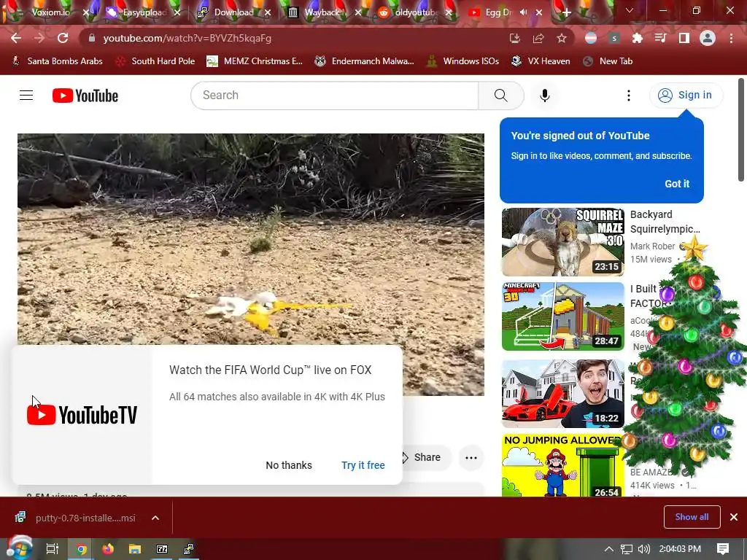Open the Extensions puzzle icon
The image size is (747, 560).
[637, 38]
